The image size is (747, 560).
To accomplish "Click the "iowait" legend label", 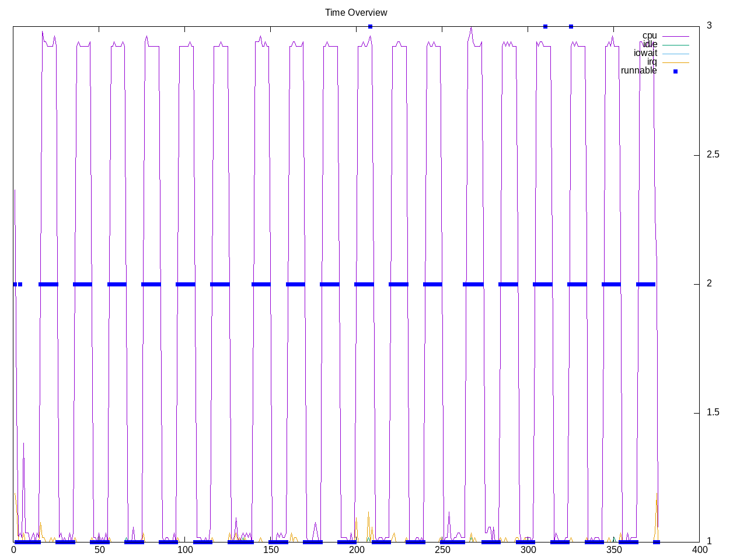I will coord(645,53).
